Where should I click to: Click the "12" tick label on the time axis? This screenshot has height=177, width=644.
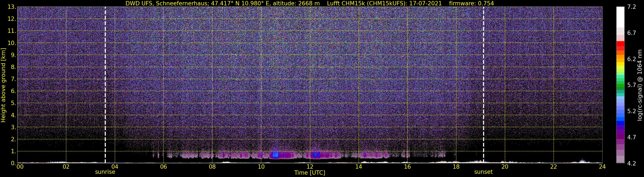click(x=310, y=167)
